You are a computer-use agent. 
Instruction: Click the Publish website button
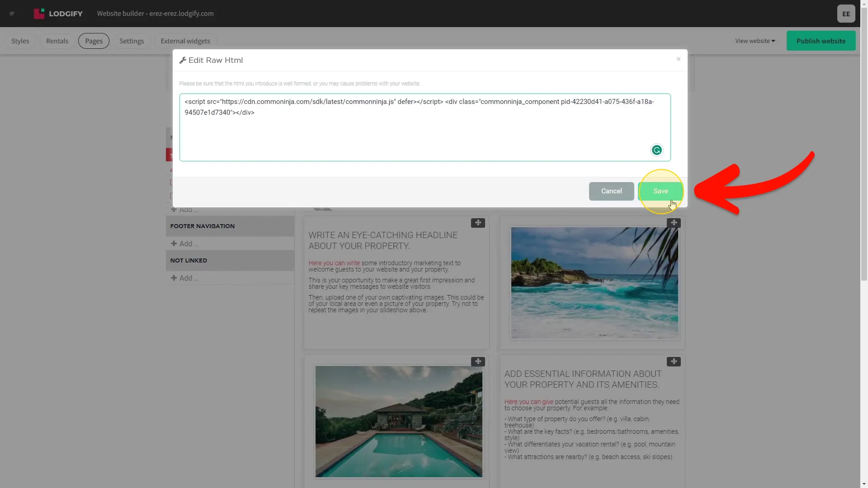821,41
